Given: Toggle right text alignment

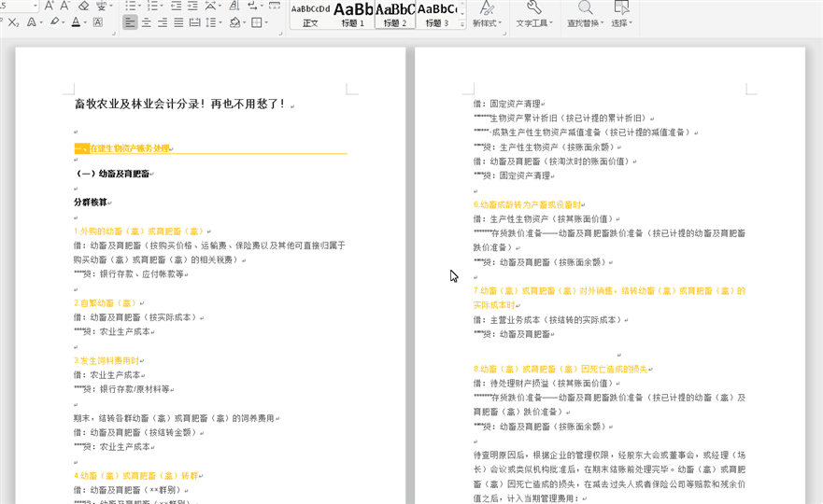Looking at the screenshot, I should (163, 22).
